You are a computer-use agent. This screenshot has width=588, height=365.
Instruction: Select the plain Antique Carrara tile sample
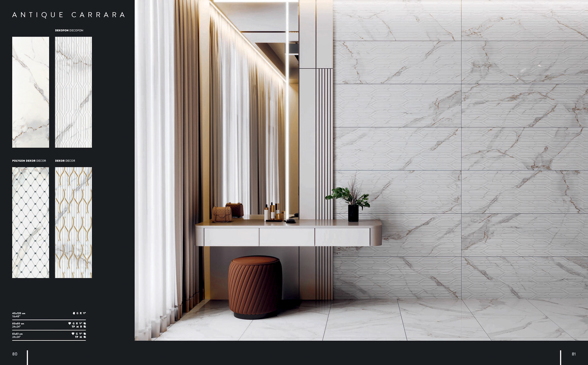click(x=30, y=92)
